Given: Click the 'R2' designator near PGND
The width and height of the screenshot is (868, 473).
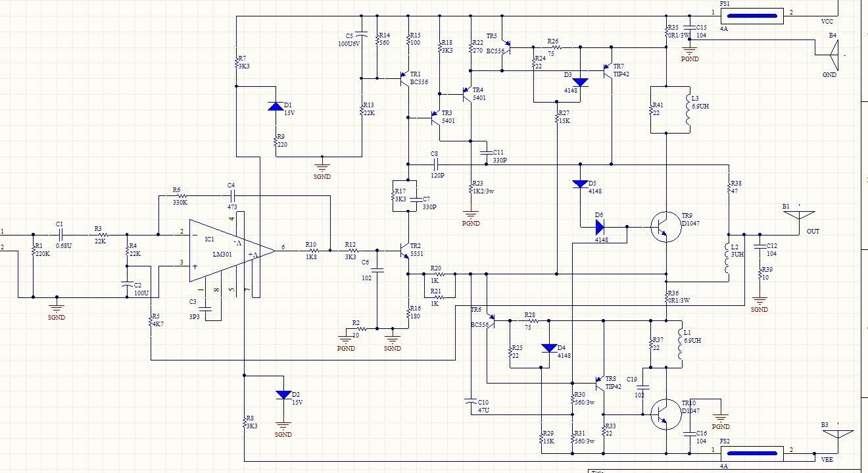Looking at the screenshot, I should point(356,323).
